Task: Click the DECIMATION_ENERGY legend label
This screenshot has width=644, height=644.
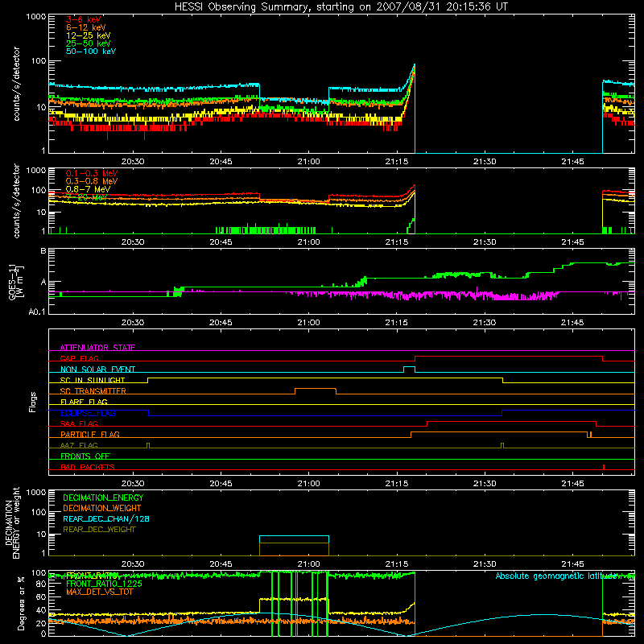Action: (x=103, y=497)
